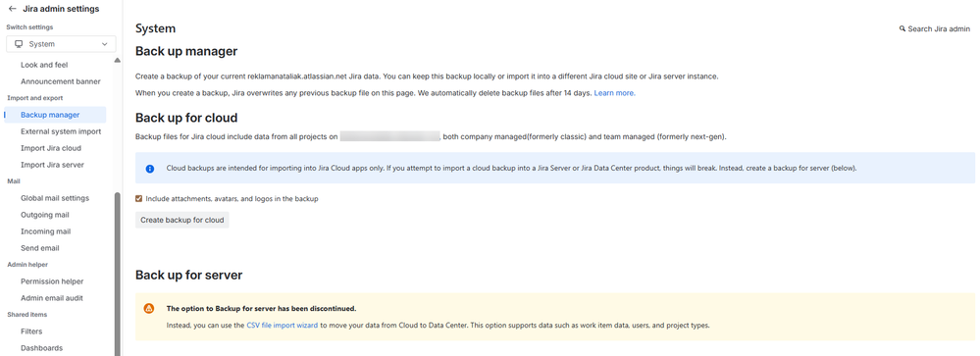The image size is (980, 356).
Task: Click the System page title
Action: pyautogui.click(x=156, y=28)
